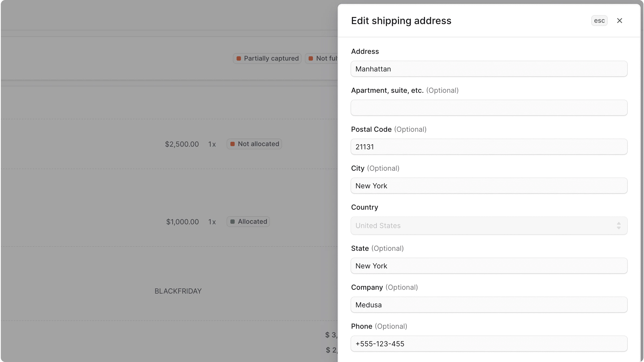Click the status dot on Allocated badge
Viewport: 644px width, 362px height.
coord(233,221)
